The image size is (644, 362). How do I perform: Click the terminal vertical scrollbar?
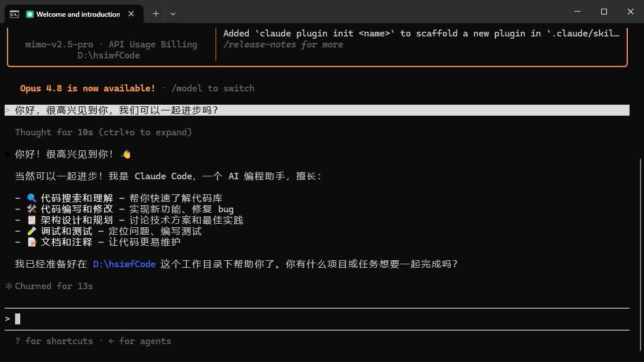click(641, 254)
